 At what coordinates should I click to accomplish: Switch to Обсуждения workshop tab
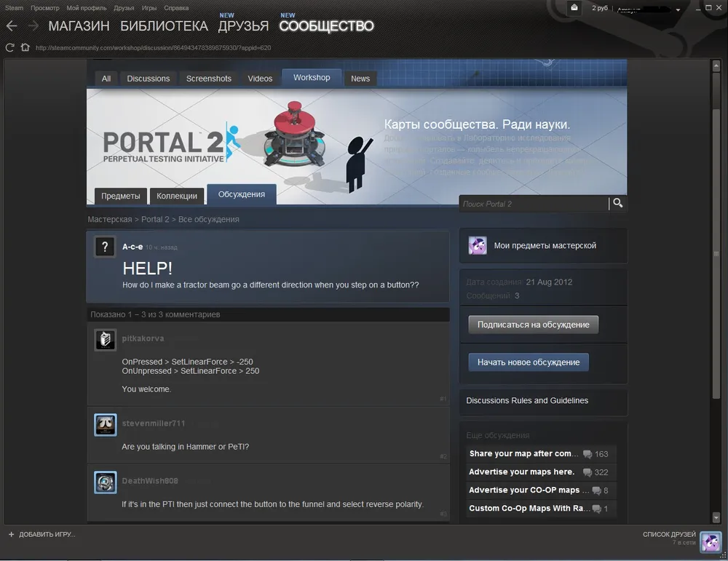(242, 194)
